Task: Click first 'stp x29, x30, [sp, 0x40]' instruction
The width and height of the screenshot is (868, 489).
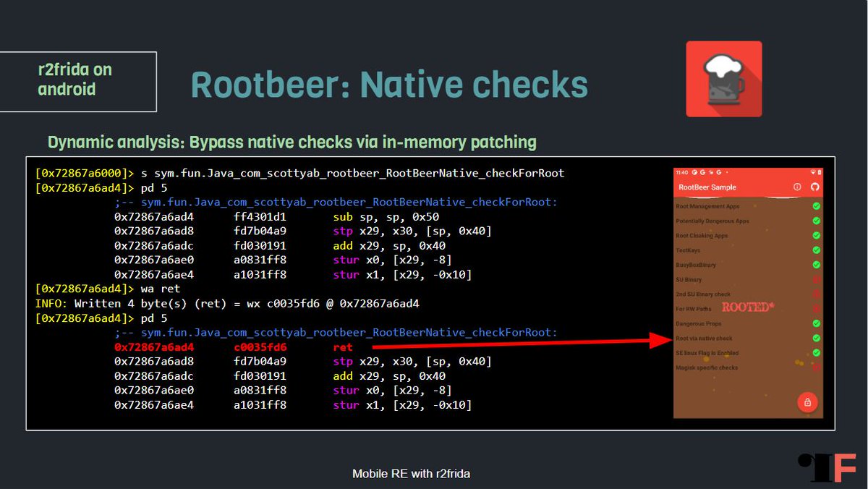Action: [x=412, y=231]
